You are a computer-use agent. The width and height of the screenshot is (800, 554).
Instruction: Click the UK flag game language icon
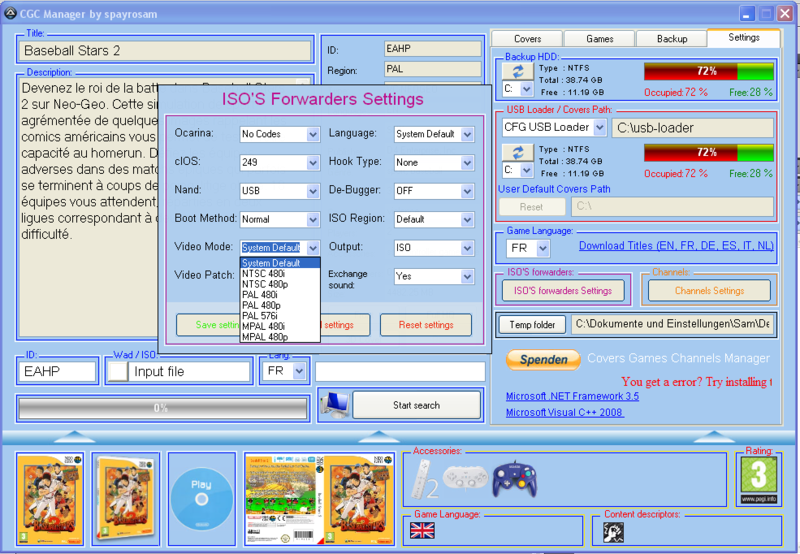pos(422,531)
